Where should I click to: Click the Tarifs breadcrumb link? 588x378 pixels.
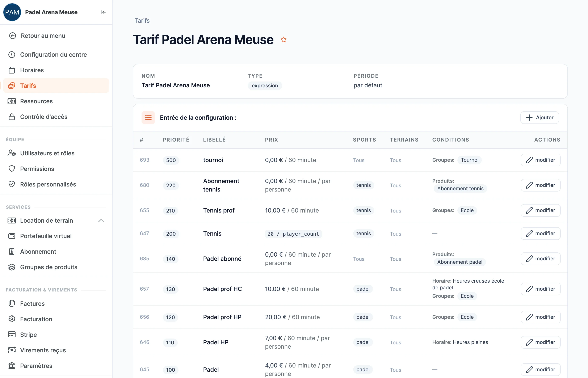pyautogui.click(x=142, y=21)
